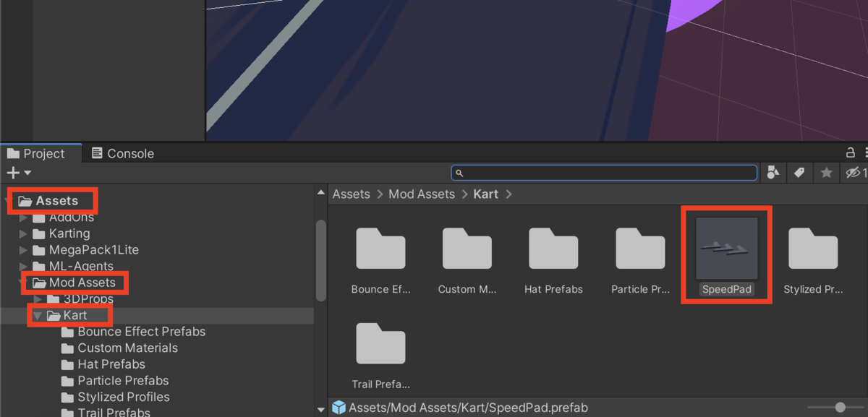Switch to the Project tab

pos(36,153)
